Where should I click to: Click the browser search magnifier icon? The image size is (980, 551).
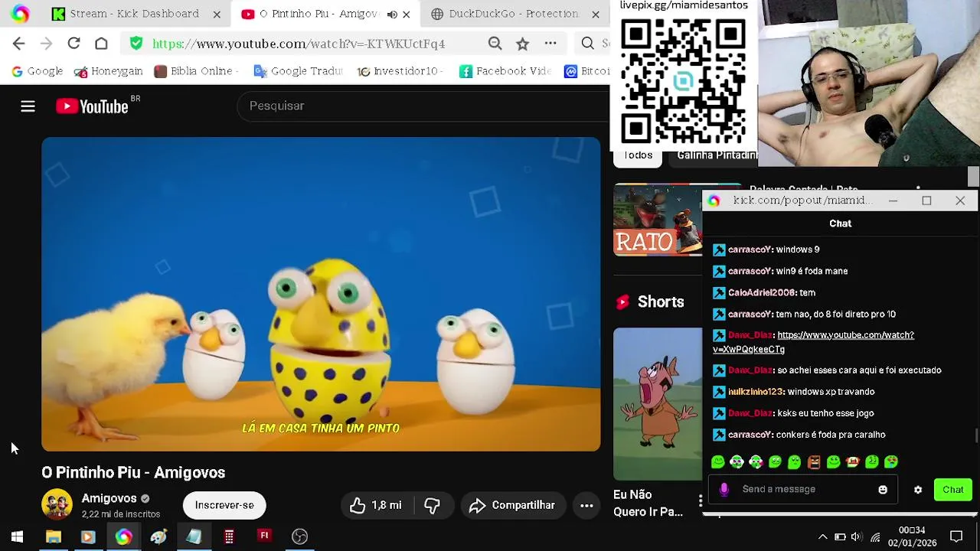[x=587, y=44]
